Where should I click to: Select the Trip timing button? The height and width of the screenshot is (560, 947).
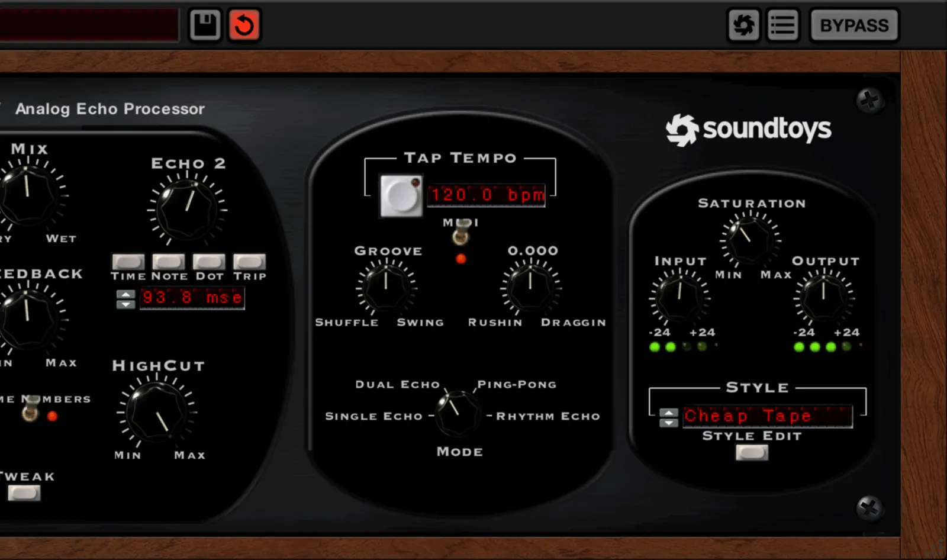[x=249, y=260]
